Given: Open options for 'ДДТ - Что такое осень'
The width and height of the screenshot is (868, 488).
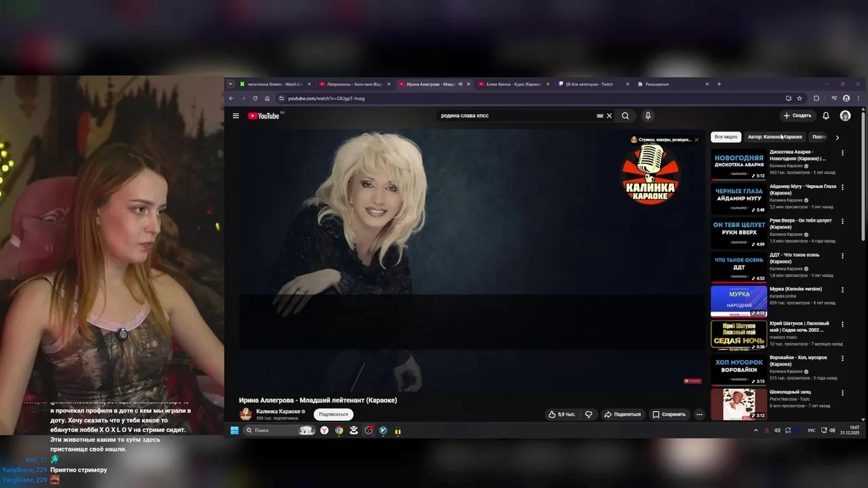Looking at the screenshot, I should (x=842, y=256).
